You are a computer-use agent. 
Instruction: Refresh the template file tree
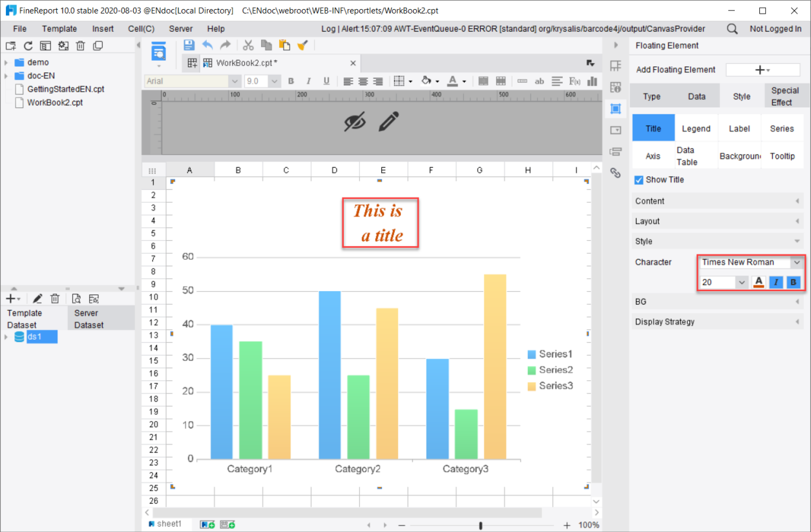point(28,46)
